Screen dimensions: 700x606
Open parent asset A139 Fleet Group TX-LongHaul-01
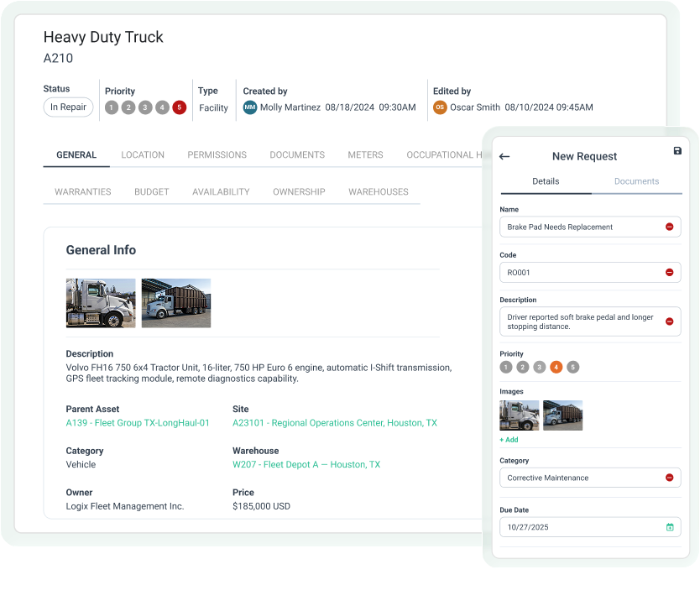click(138, 423)
